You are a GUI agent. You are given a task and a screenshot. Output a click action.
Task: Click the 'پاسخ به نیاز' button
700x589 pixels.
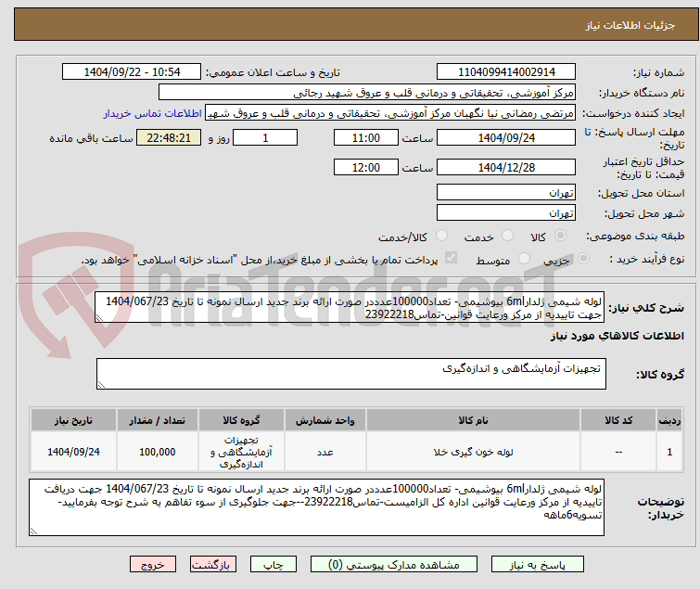[538, 565]
